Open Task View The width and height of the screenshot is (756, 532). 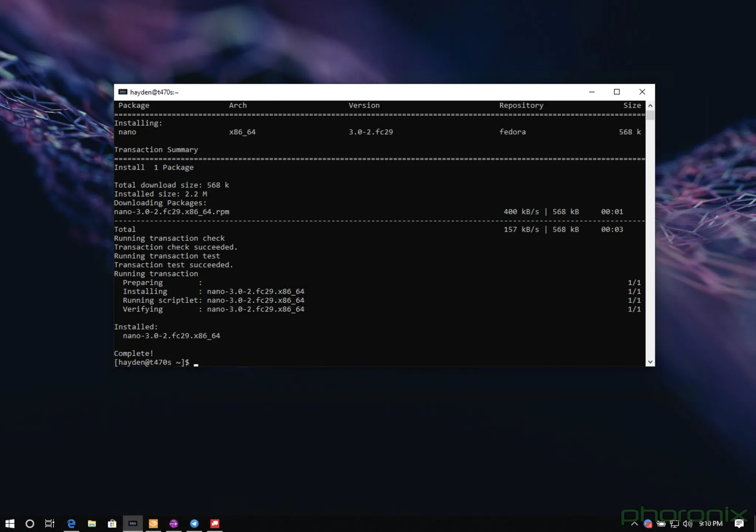coord(50,524)
